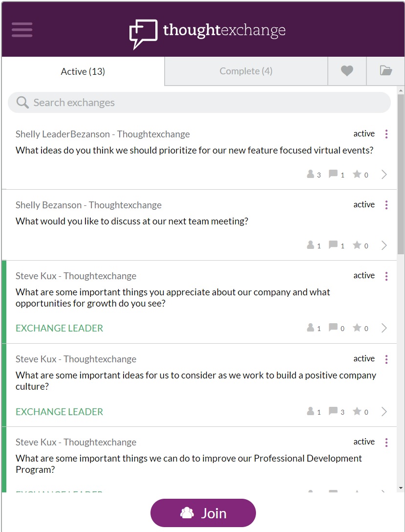Open options menu for team meeting exchange
The width and height of the screenshot is (405, 532).
pyautogui.click(x=386, y=205)
